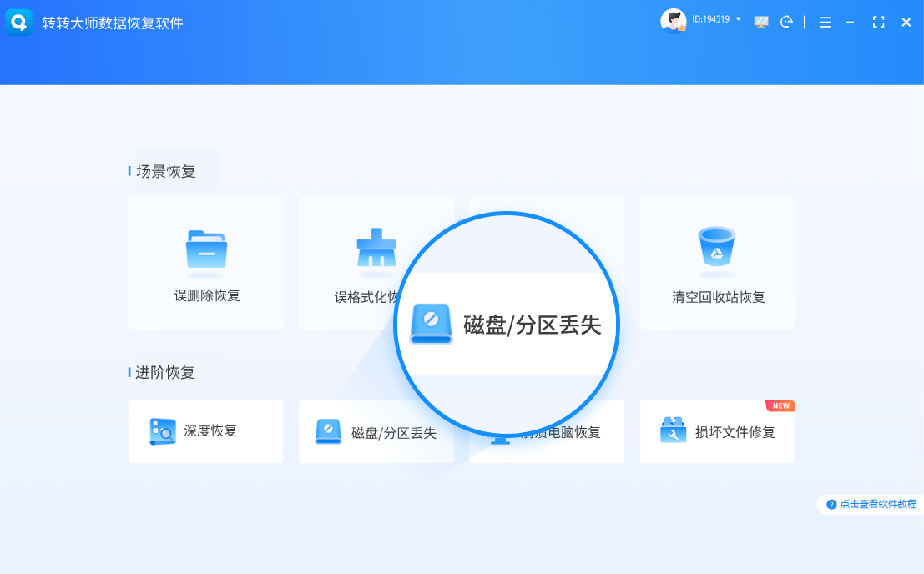Click the NEW badge on 损坏文件修复

(780, 406)
